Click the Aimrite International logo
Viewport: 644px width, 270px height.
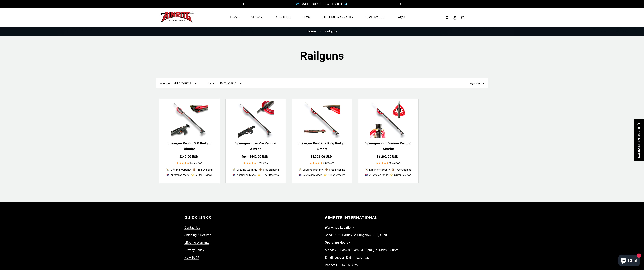pyautogui.click(x=177, y=17)
